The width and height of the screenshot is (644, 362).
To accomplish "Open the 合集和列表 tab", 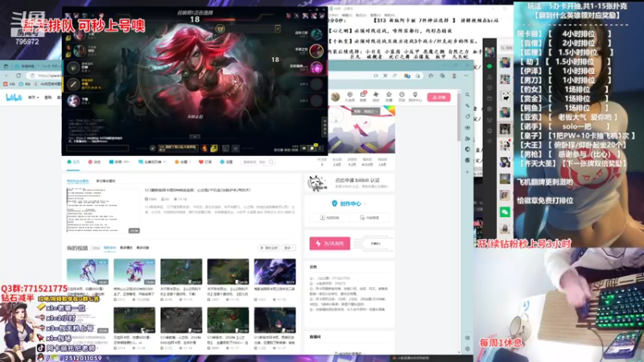I will coord(152,162).
